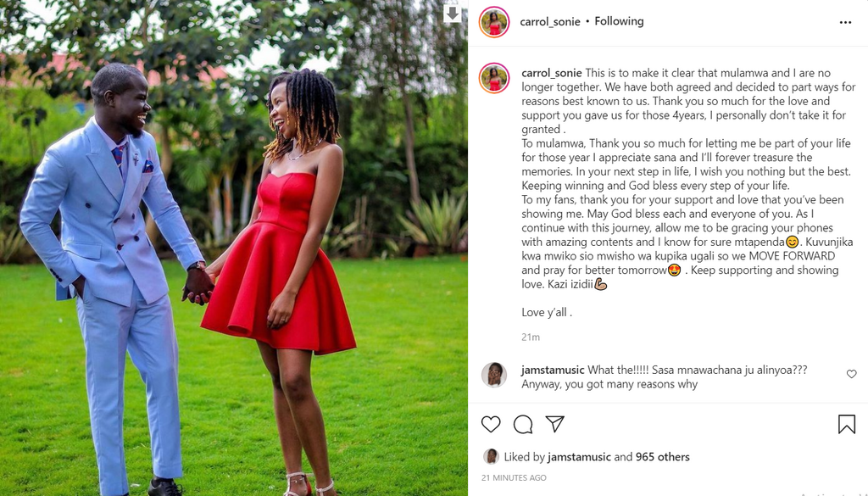868x496 pixels.
Task: Click carrol_sonie header profile picture
Action: pos(494,22)
